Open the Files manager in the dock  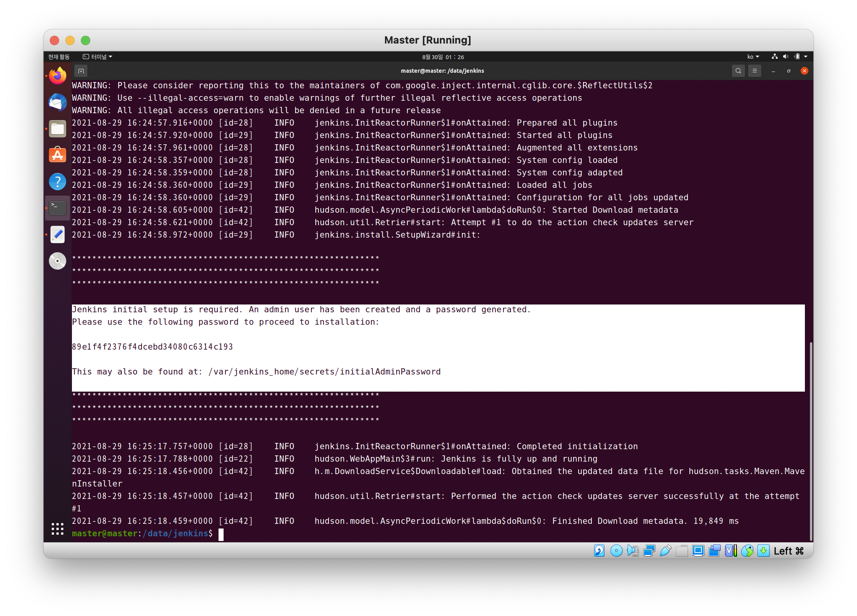[x=58, y=129]
